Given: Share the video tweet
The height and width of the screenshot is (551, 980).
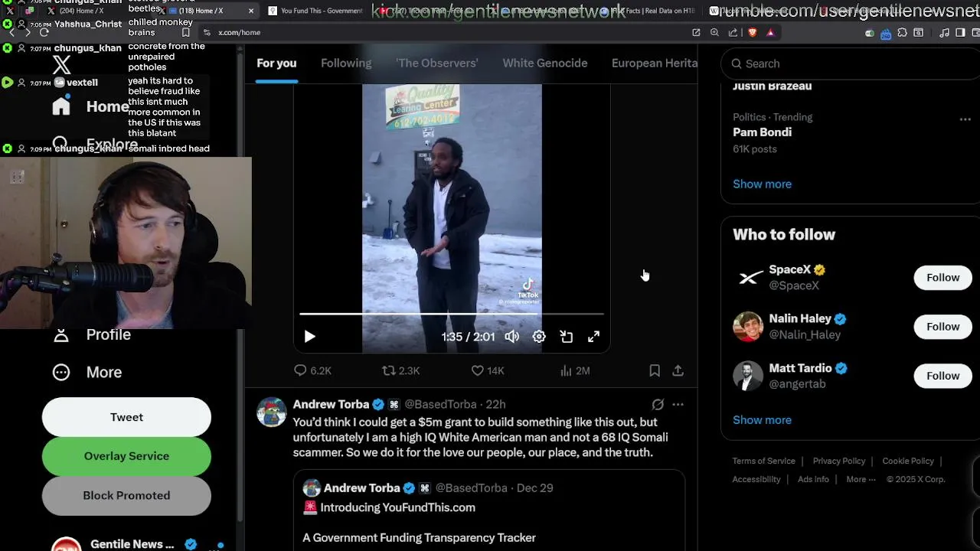Looking at the screenshot, I should [x=678, y=370].
